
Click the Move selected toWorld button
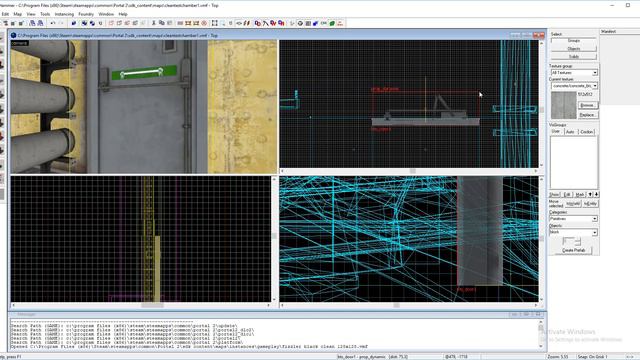573,203
